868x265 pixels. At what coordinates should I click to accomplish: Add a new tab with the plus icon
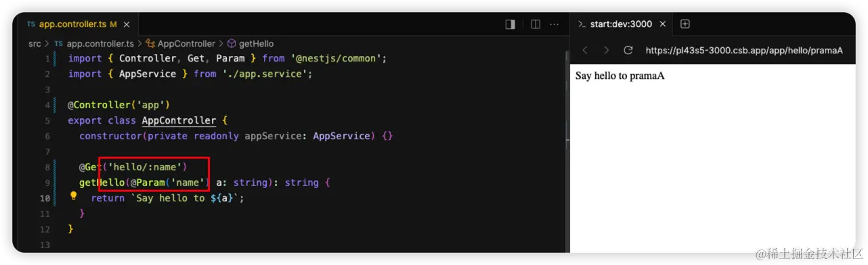685,24
